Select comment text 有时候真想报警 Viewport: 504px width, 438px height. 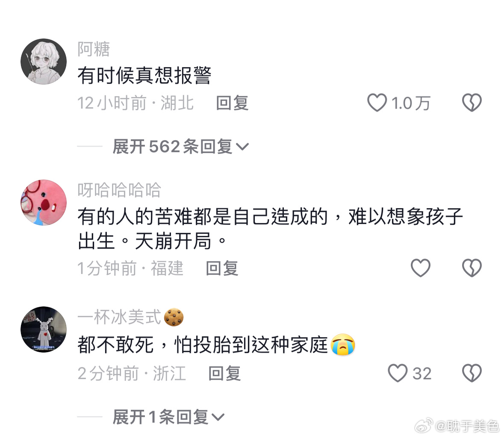[144, 76]
